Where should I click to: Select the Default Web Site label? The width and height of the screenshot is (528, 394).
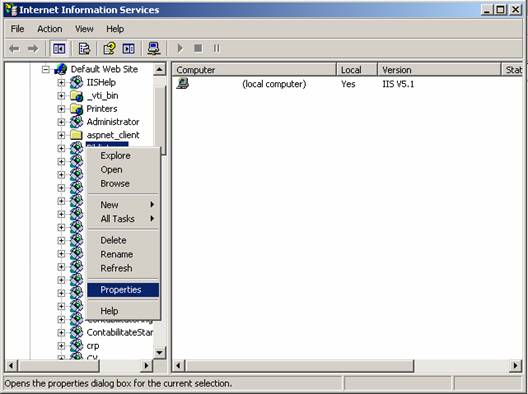point(104,69)
